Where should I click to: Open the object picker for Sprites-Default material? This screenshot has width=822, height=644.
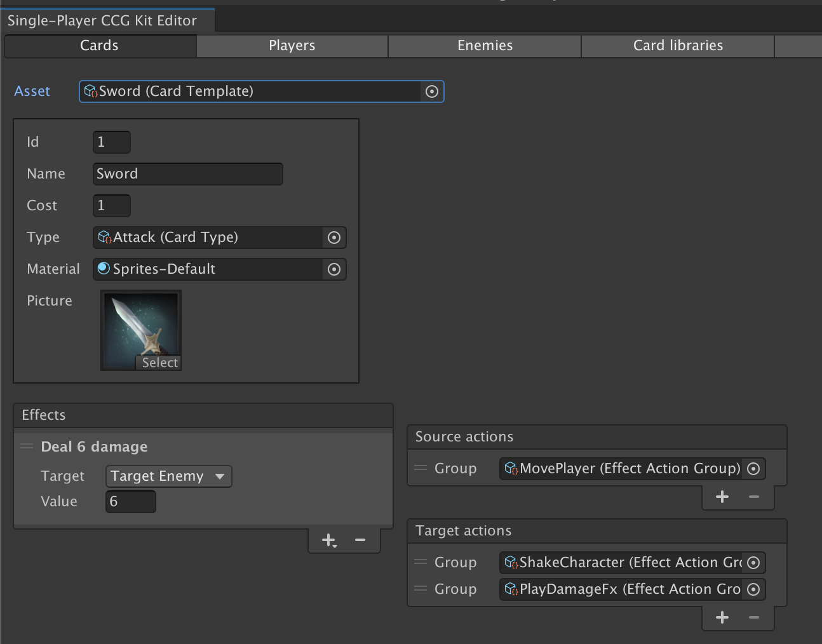pos(334,269)
